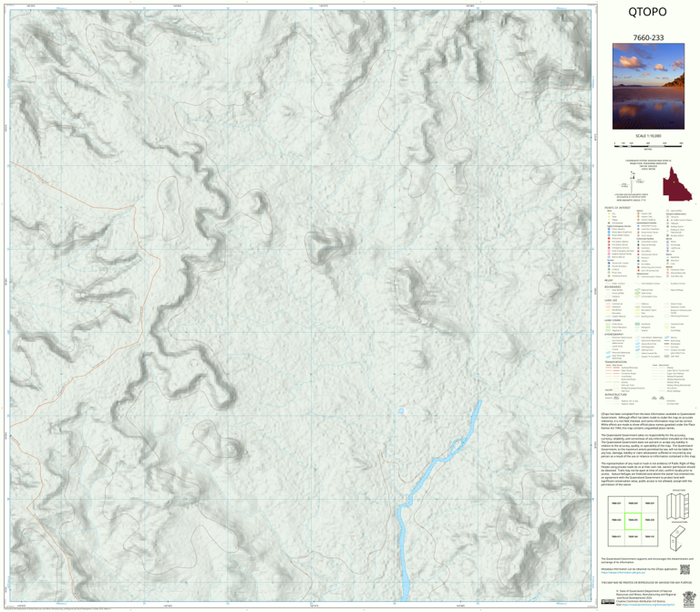Click the POINTS OF INTEREST legend heading
Screen dimensions: 700x612
tap(617, 208)
